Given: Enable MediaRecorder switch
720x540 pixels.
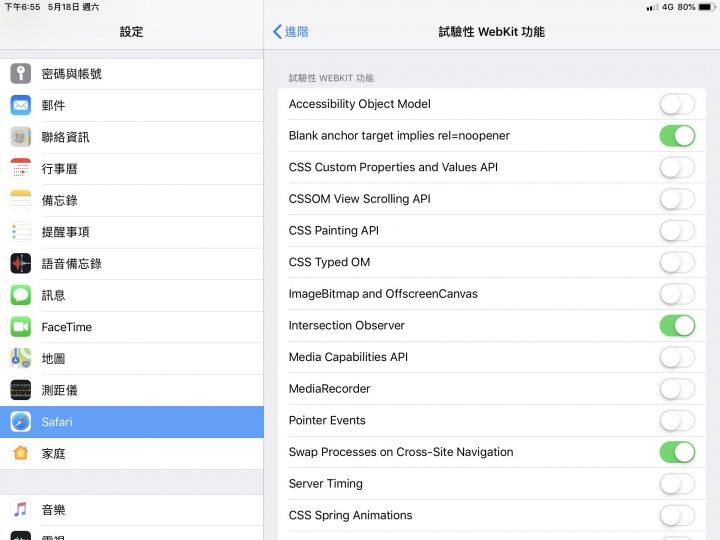Looking at the screenshot, I should click(677, 389).
